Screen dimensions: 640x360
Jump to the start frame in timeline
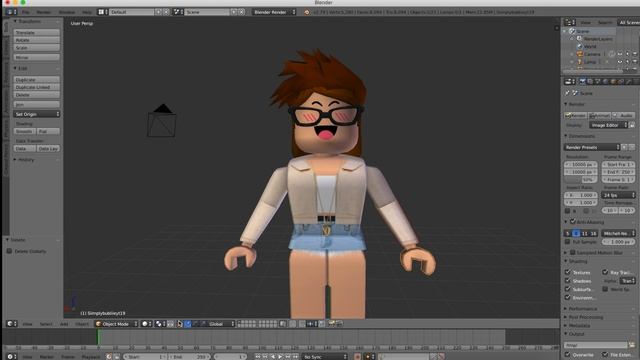coord(258,357)
